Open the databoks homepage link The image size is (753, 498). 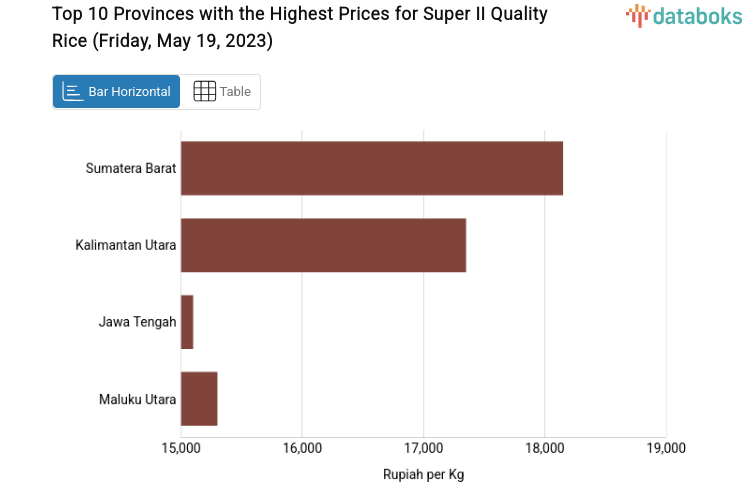[x=685, y=15]
